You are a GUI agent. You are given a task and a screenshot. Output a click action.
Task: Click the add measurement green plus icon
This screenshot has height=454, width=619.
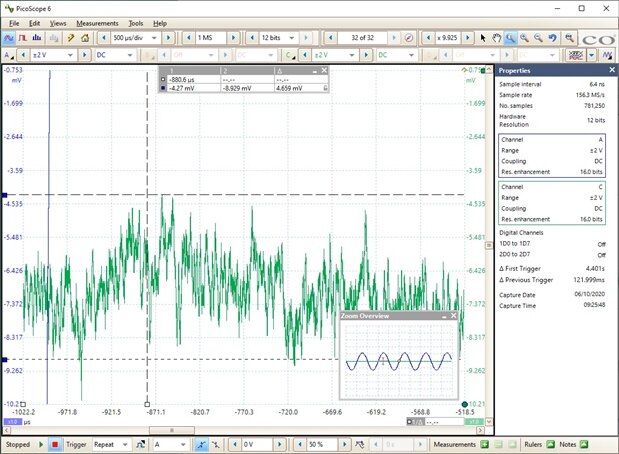485,444
